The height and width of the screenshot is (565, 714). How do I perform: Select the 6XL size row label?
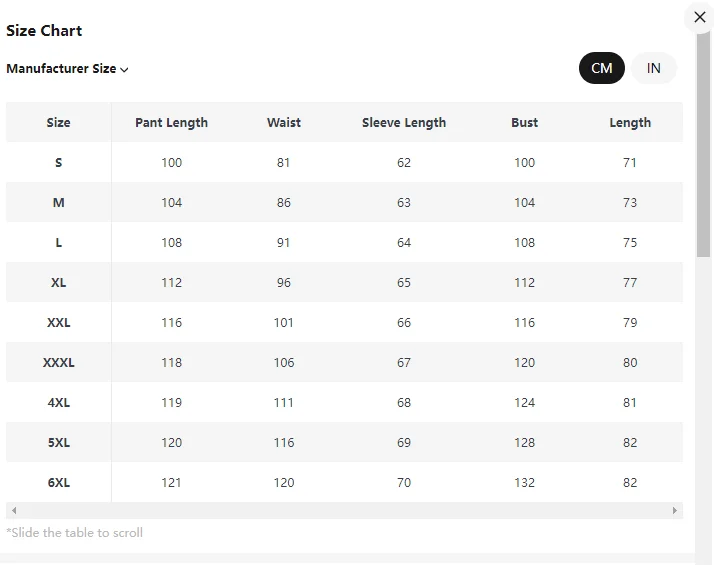tap(58, 482)
